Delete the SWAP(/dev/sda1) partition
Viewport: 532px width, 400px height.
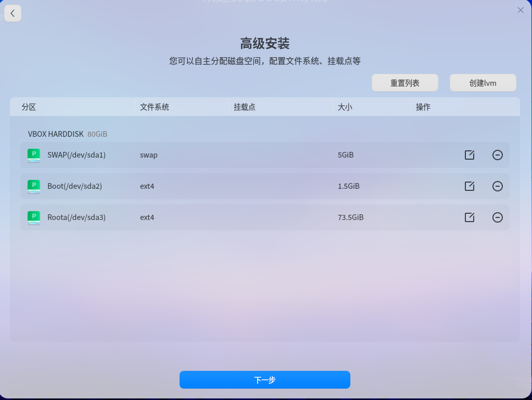(498, 155)
